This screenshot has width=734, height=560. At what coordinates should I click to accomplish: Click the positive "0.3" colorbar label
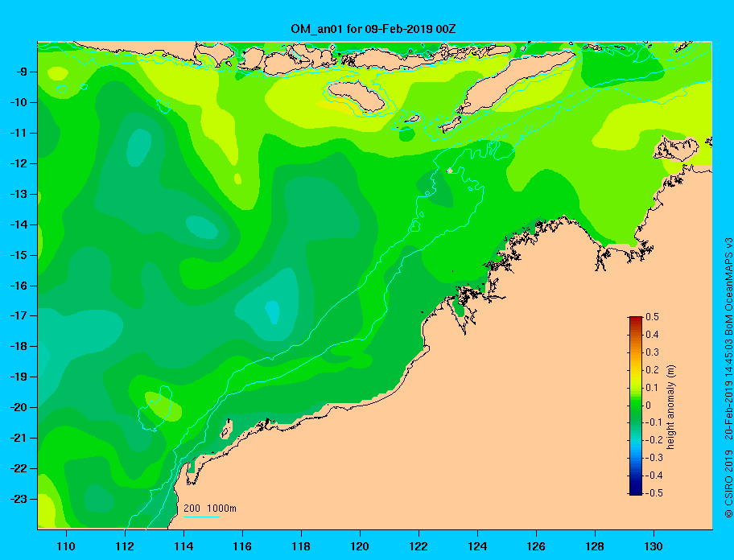point(652,352)
